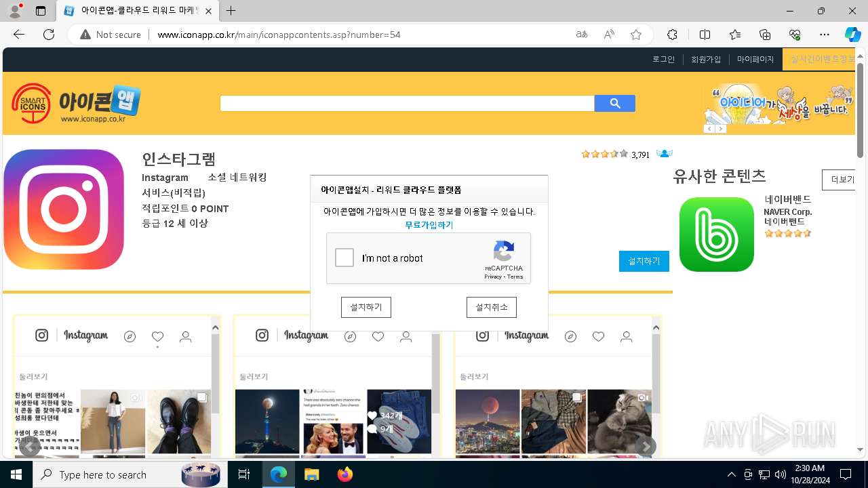
Task: Click the reCAPTCHA Privacy link
Action: coord(493,277)
